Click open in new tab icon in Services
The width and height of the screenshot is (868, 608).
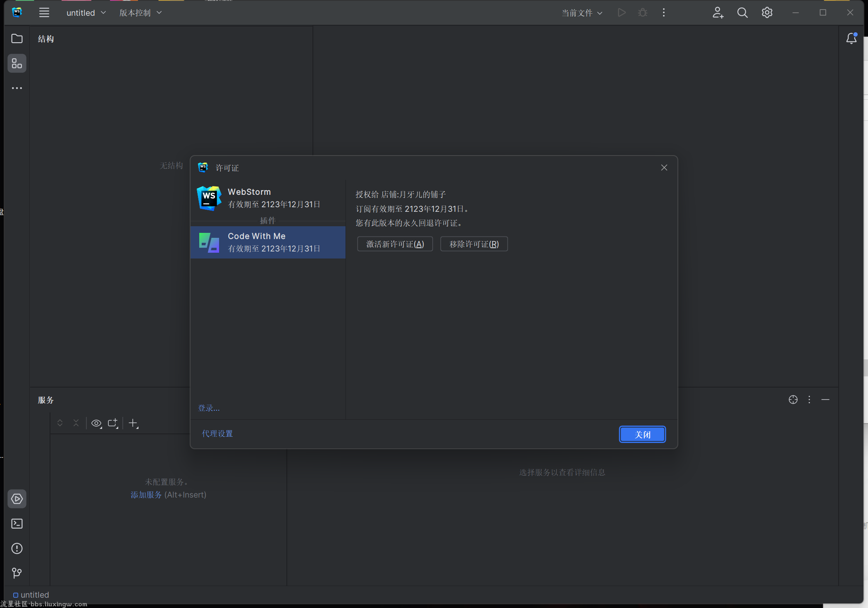click(113, 423)
